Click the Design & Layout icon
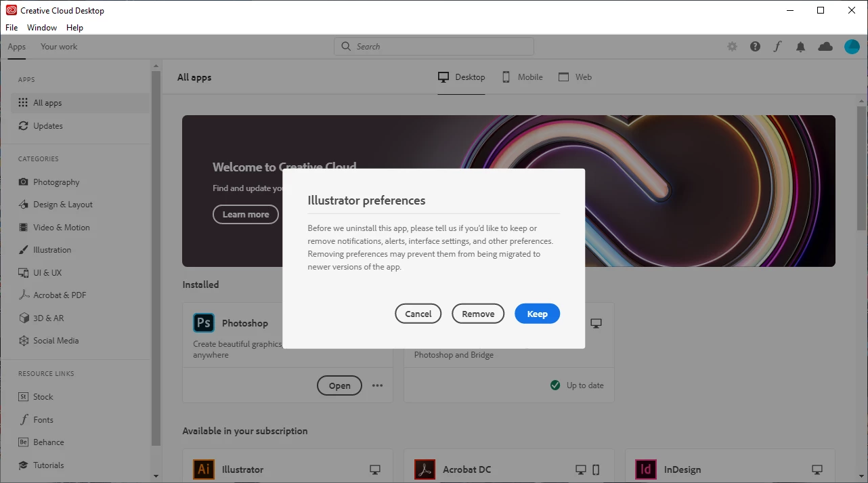Screen dimensions: 868x483 click(24, 205)
